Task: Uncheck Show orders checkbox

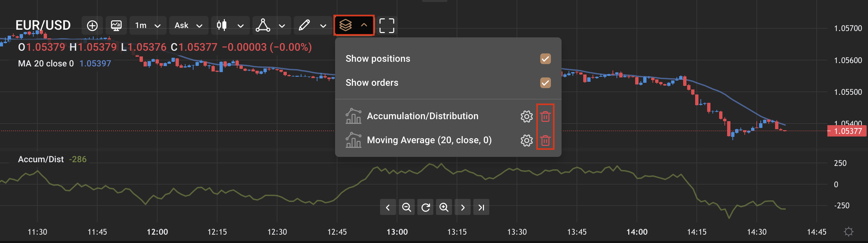Action: 545,83
